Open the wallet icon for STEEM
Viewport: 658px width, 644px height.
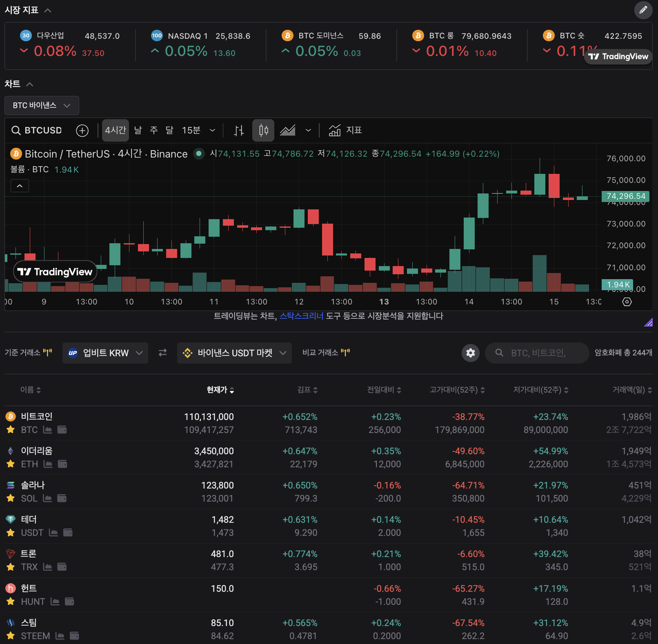coord(74,635)
